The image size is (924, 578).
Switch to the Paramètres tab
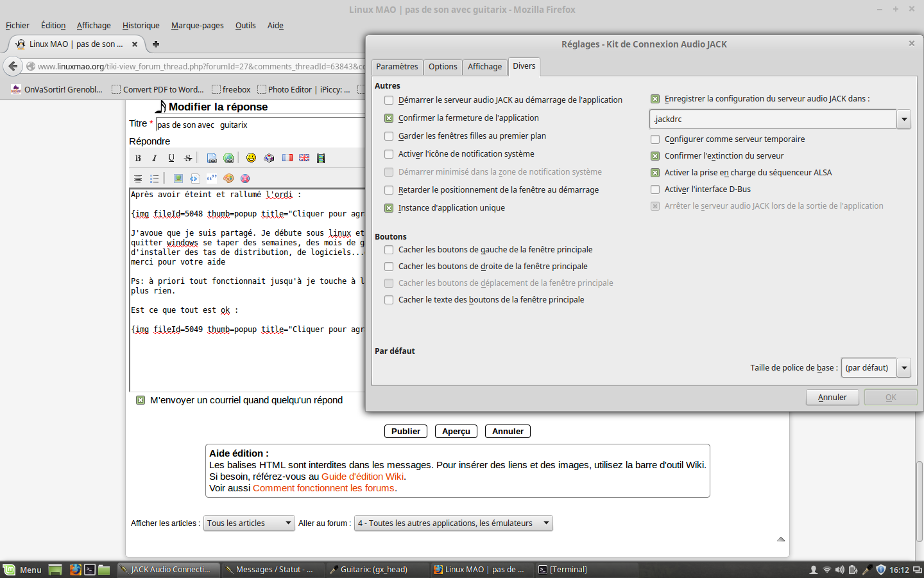point(397,67)
